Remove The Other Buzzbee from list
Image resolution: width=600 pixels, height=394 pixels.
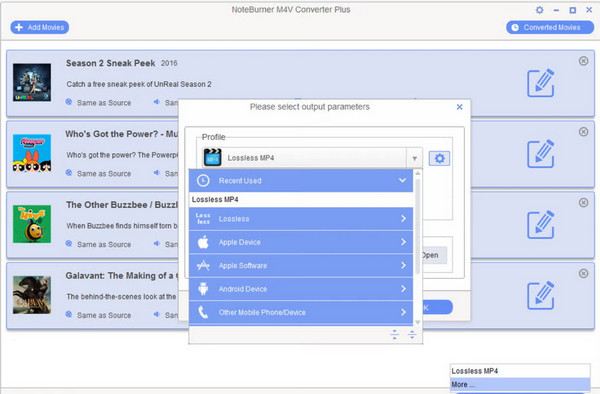pyautogui.click(x=583, y=202)
